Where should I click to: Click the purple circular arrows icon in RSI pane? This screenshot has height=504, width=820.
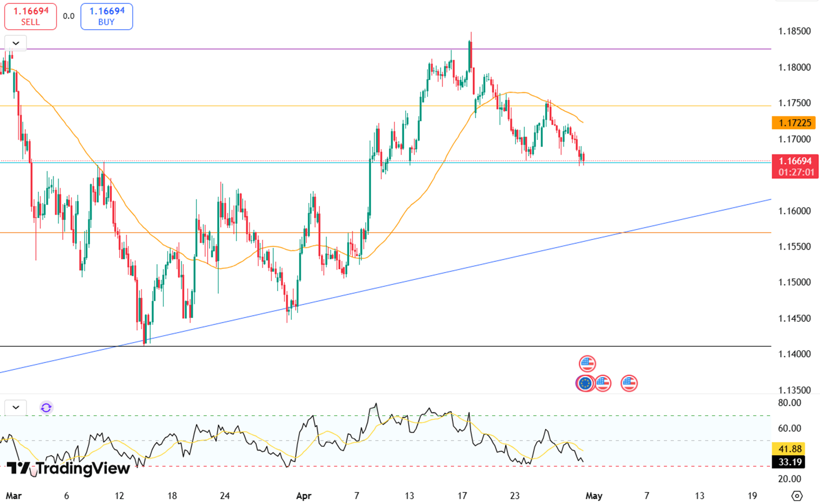click(x=46, y=407)
